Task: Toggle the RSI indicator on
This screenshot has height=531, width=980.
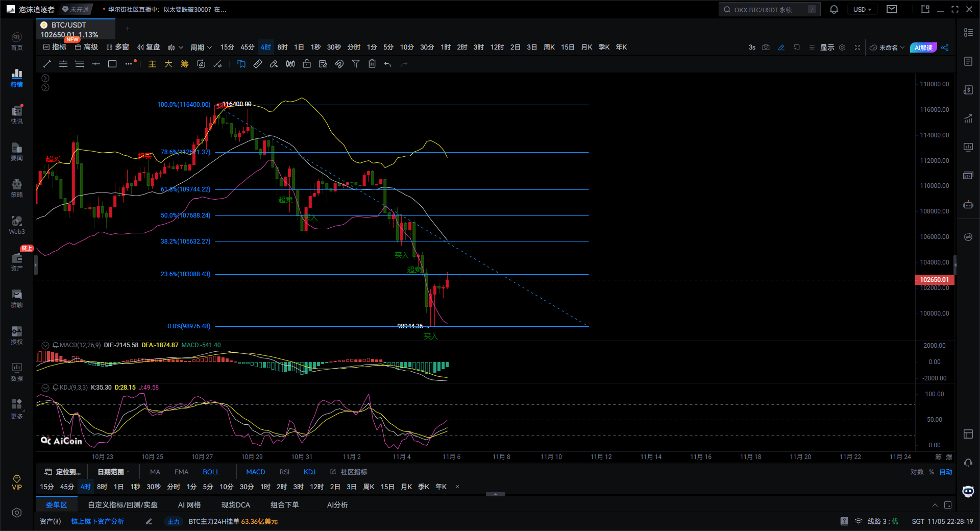Action: pyautogui.click(x=284, y=472)
